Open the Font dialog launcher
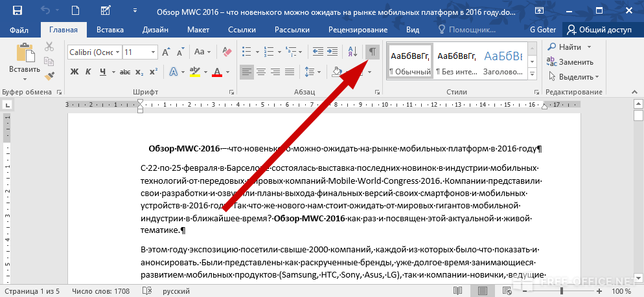Viewport: 644px width, 297px height. point(232,93)
